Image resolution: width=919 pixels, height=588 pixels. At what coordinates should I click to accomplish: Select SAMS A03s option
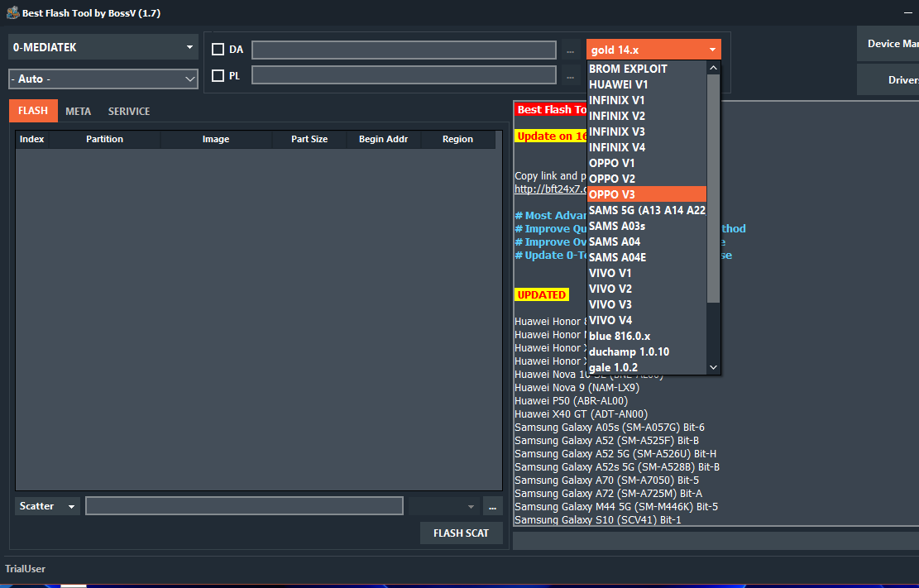(x=647, y=226)
